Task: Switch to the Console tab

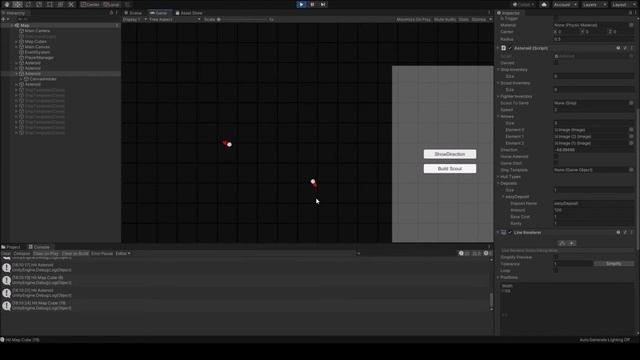Action: (x=39, y=247)
